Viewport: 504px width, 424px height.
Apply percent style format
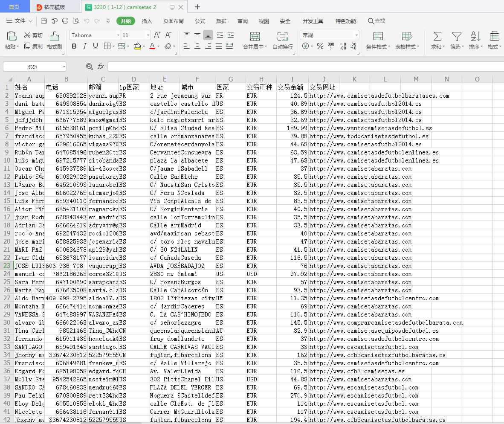click(x=320, y=46)
